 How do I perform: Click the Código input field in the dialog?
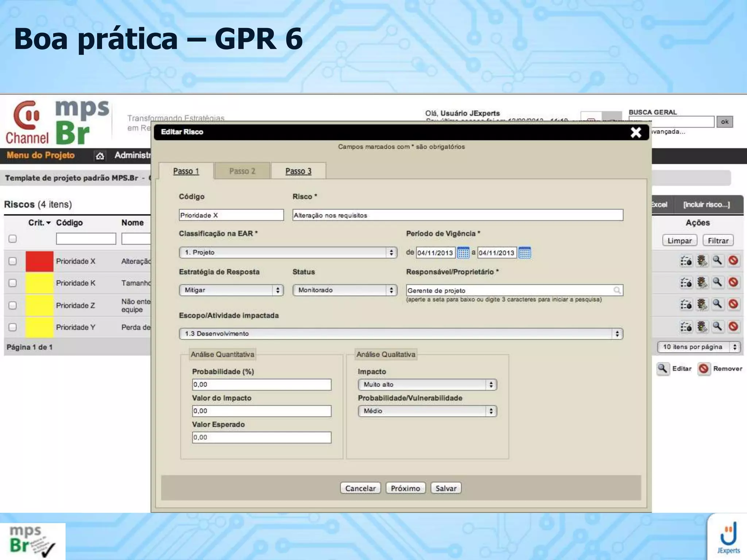point(231,215)
